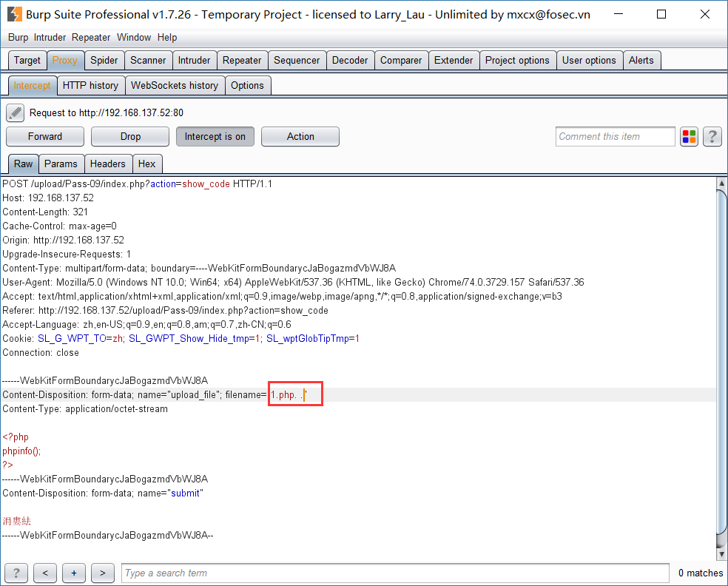Click the help question mark beside comment field
Screen dimensions: 728x586
click(x=712, y=137)
